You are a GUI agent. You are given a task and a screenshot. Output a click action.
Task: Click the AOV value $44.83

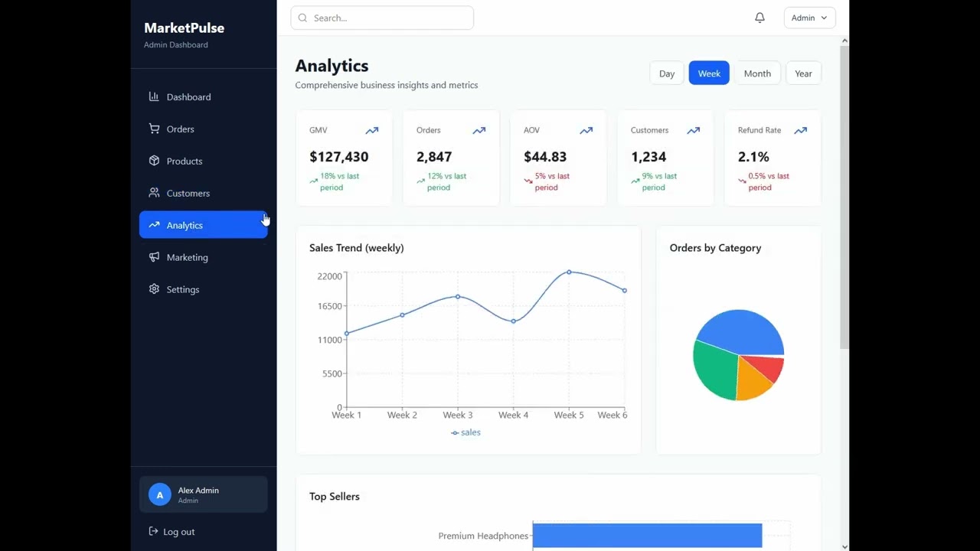[x=545, y=157]
